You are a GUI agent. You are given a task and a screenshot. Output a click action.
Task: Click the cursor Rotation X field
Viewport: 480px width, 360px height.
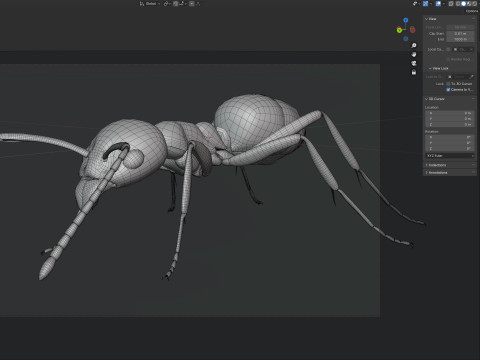click(449, 137)
